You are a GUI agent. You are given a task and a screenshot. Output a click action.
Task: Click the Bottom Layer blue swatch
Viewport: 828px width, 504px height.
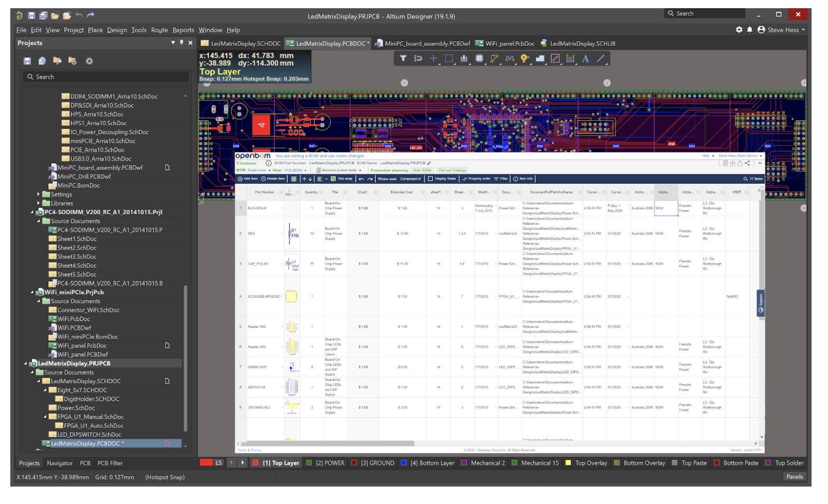(404, 463)
